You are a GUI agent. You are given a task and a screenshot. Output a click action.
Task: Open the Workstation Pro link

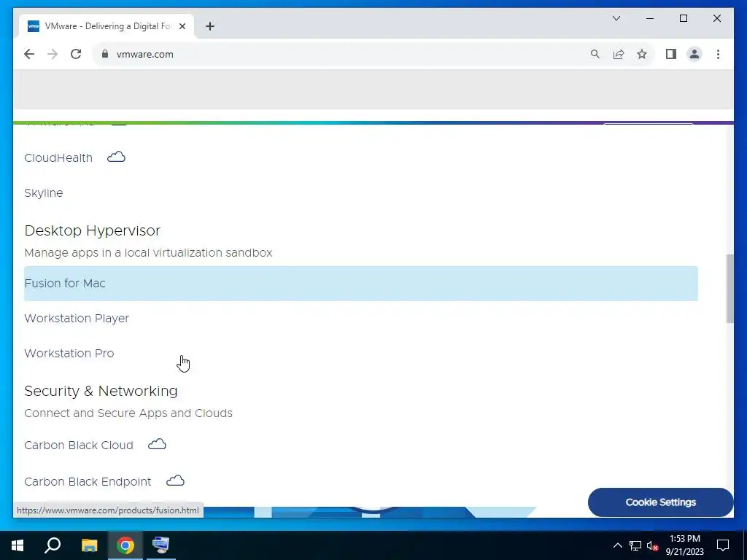[x=69, y=354]
